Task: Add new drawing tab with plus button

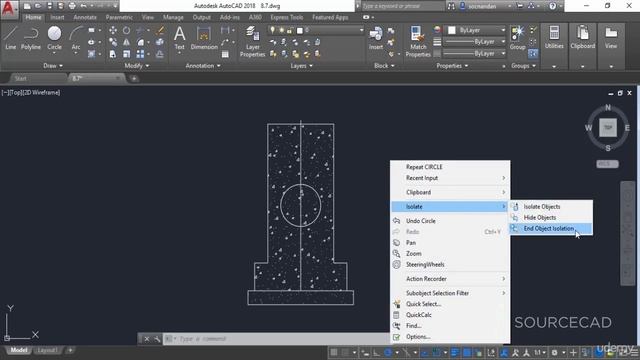Action: [x=134, y=78]
